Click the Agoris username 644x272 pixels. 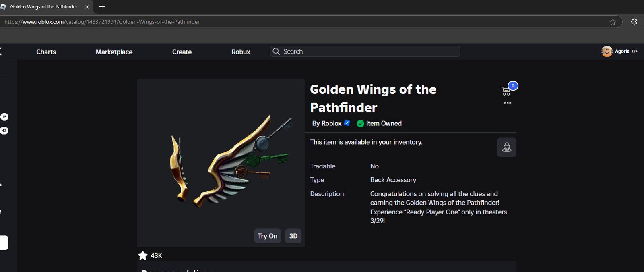pos(622,51)
